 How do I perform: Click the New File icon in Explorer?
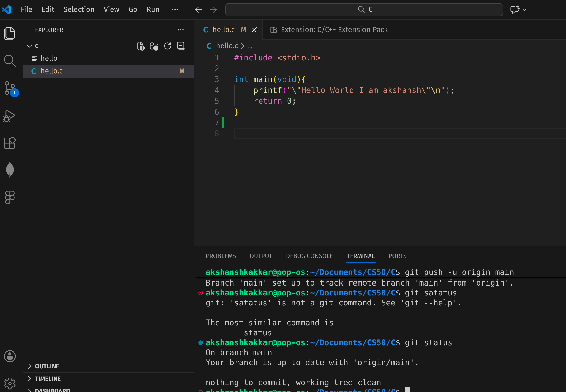(141, 46)
